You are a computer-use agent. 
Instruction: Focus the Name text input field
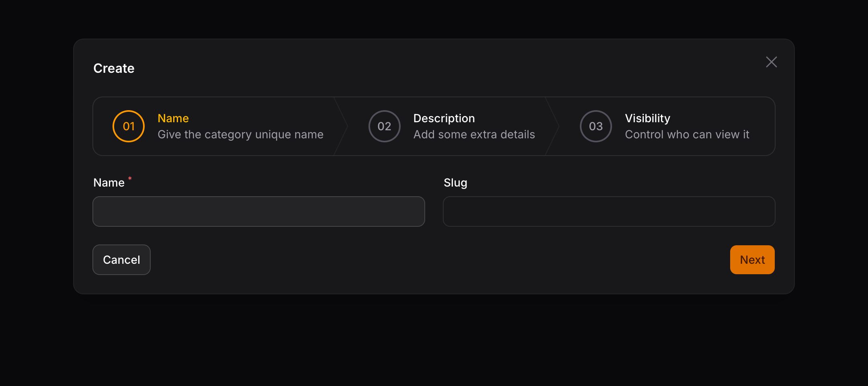coord(259,211)
